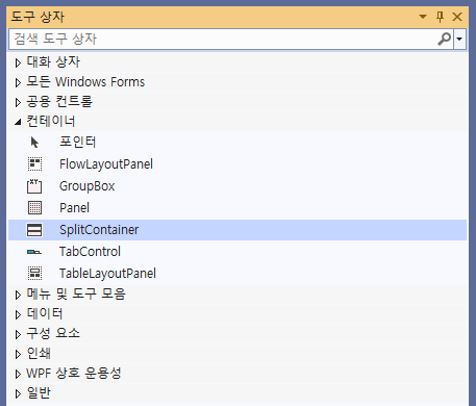Select the TabControl icon
The width and height of the screenshot is (476, 406).
click(34, 252)
